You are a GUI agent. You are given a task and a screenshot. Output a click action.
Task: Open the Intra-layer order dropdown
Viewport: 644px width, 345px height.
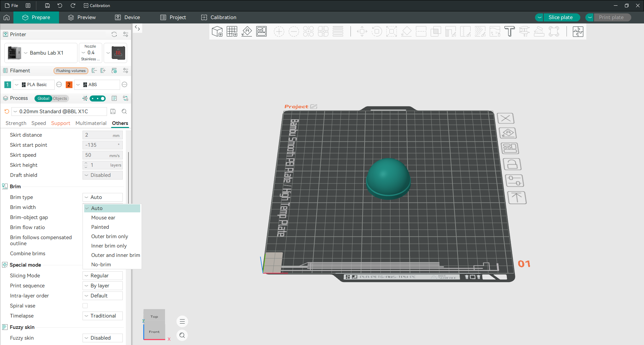[103, 296]
